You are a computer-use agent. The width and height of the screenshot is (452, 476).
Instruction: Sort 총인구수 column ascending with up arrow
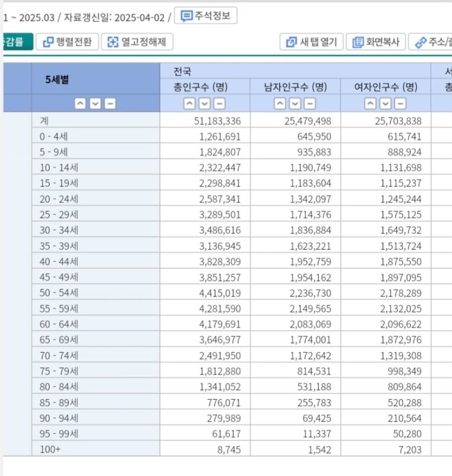190,104
